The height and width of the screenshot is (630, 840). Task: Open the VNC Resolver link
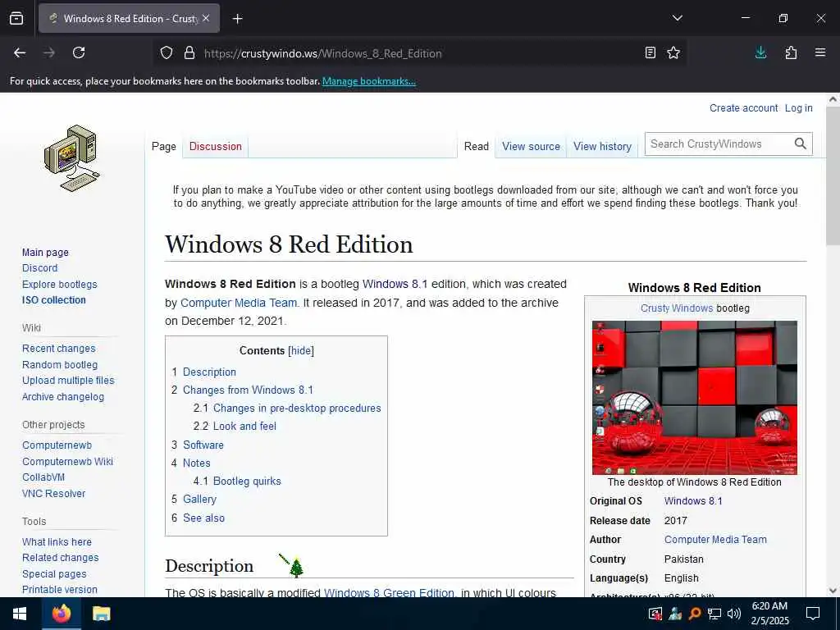53,493
